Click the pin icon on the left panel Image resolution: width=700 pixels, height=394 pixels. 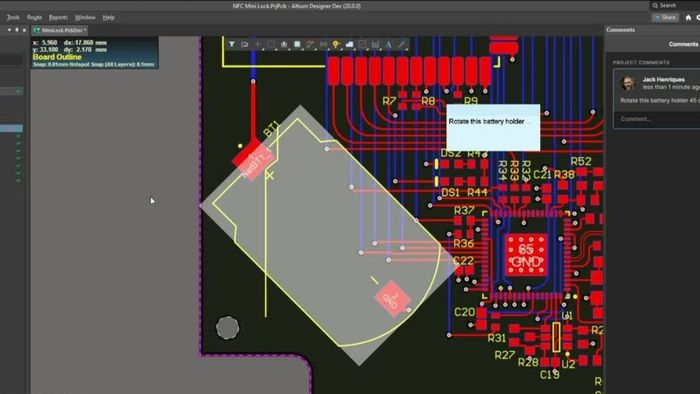click(17, 30)
